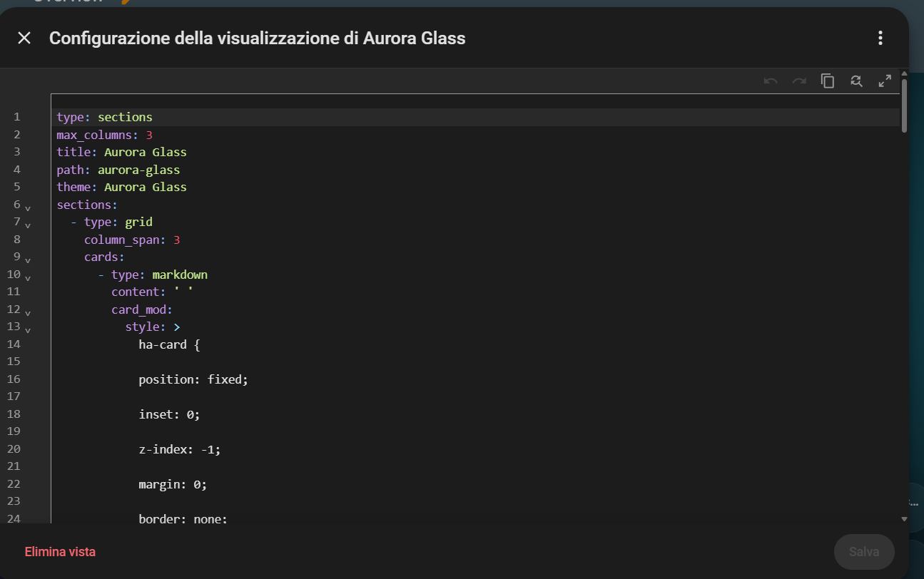924x579 pixels.
Task: Click the 'path: aurora-glass' line
Action: 118,170
